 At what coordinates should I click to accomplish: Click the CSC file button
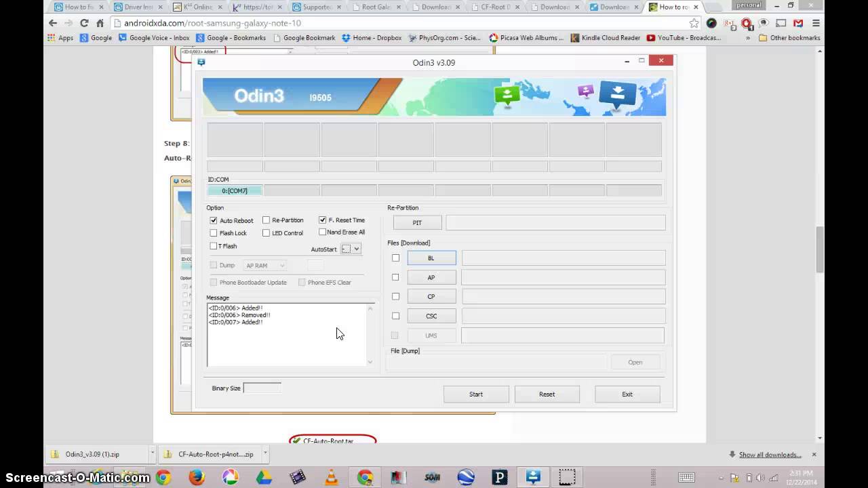(x=431, y=316)
